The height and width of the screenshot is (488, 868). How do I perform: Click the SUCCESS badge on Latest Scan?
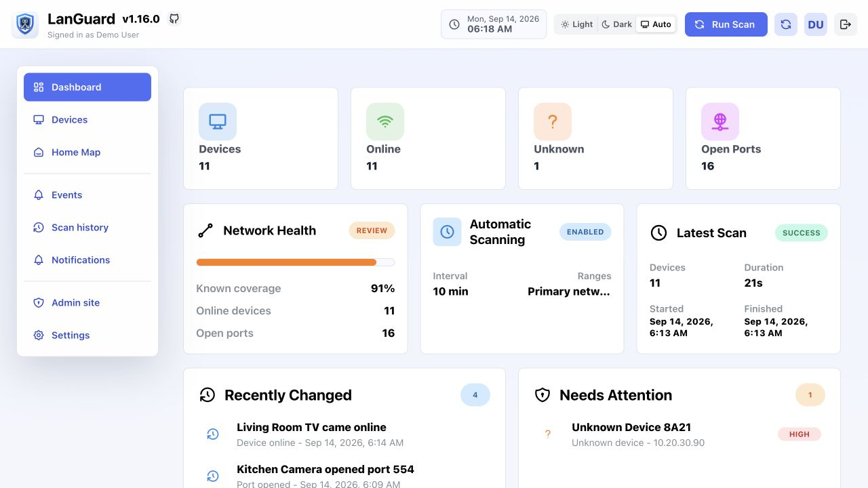(802, 232)
